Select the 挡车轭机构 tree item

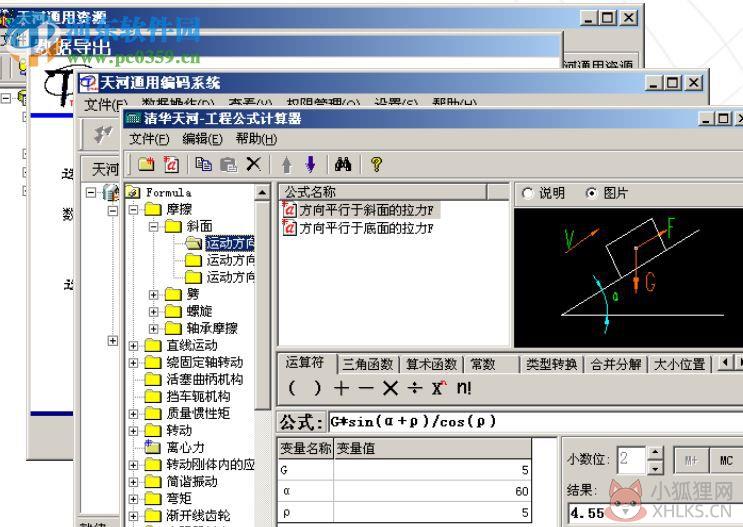[x=198, y=396]
